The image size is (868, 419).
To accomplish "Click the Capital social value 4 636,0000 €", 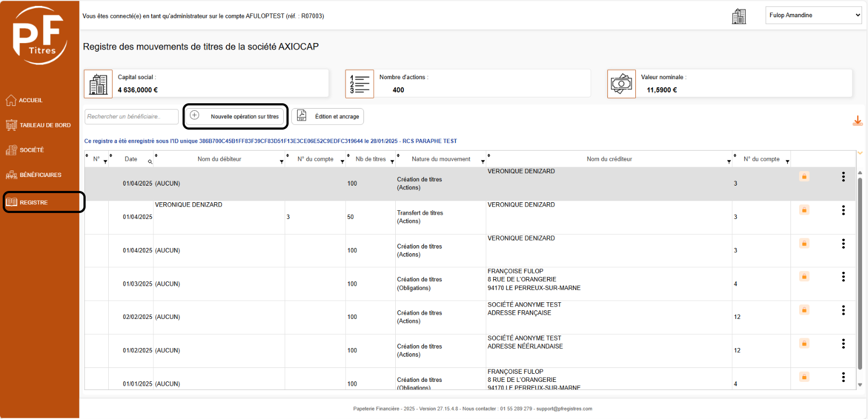I will pos(138,90).
